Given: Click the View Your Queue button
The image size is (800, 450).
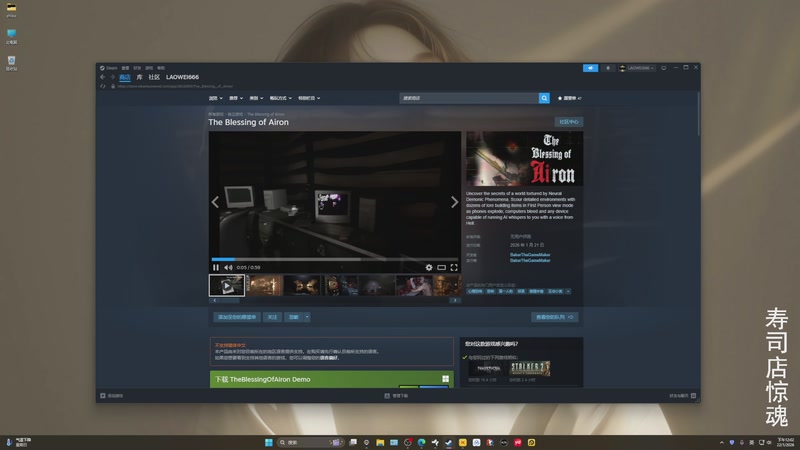Looking at the screenshot, I should point(555,317).
